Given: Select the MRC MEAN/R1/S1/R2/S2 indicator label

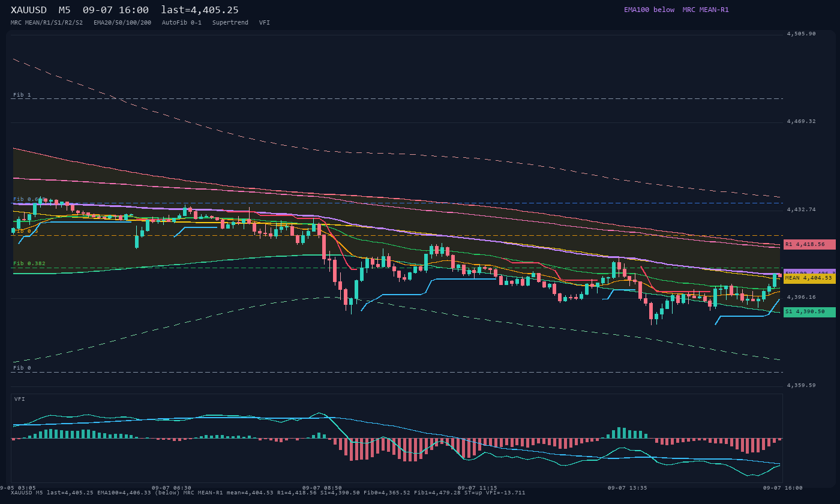Looking at the screenshot, I should (47, 23).
